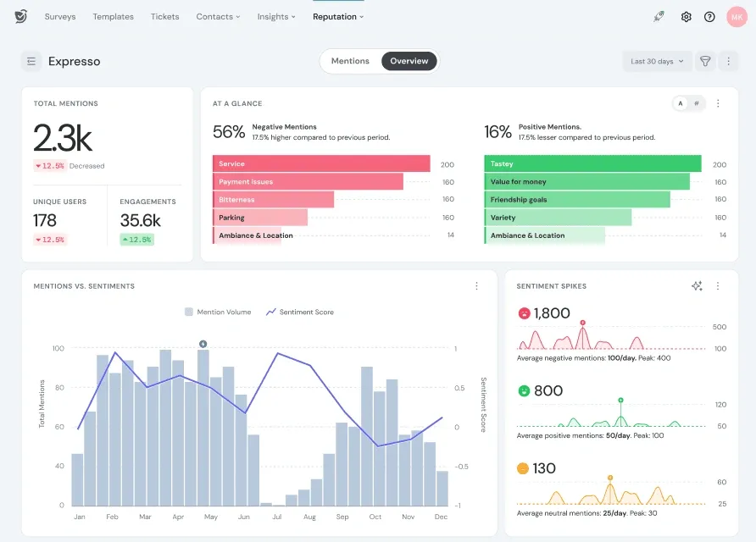
Task: Click the Mention Volume legend swatch
Action: click(189, 312)
